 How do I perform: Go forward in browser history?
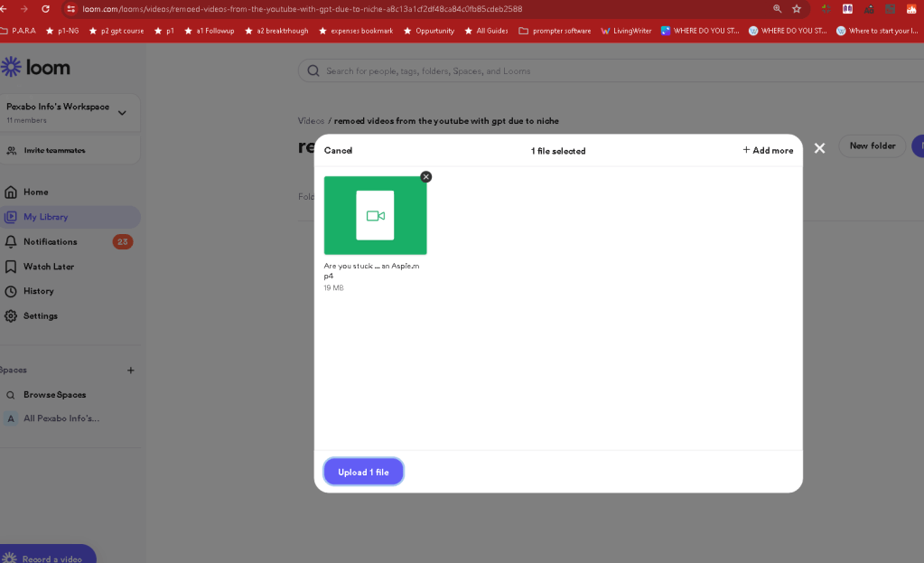point(23,9)
